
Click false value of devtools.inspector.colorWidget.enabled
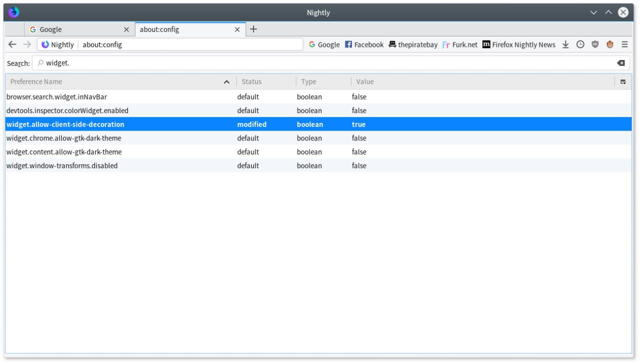(359, 110)
